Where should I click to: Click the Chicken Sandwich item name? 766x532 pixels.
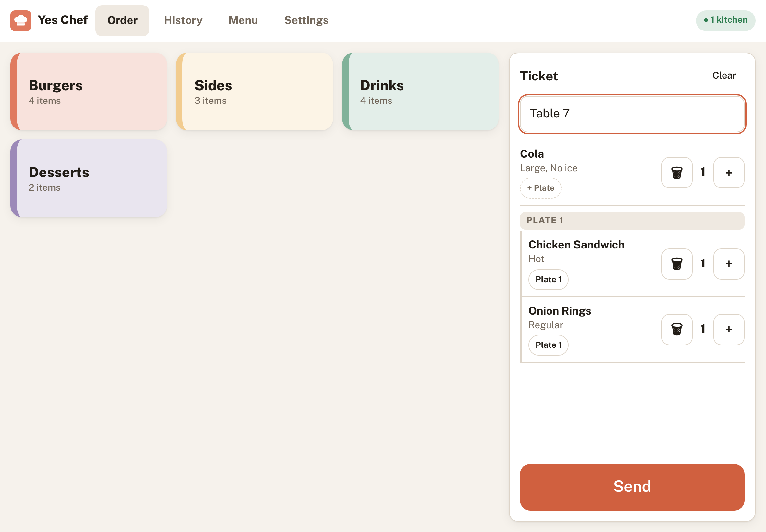576,245
